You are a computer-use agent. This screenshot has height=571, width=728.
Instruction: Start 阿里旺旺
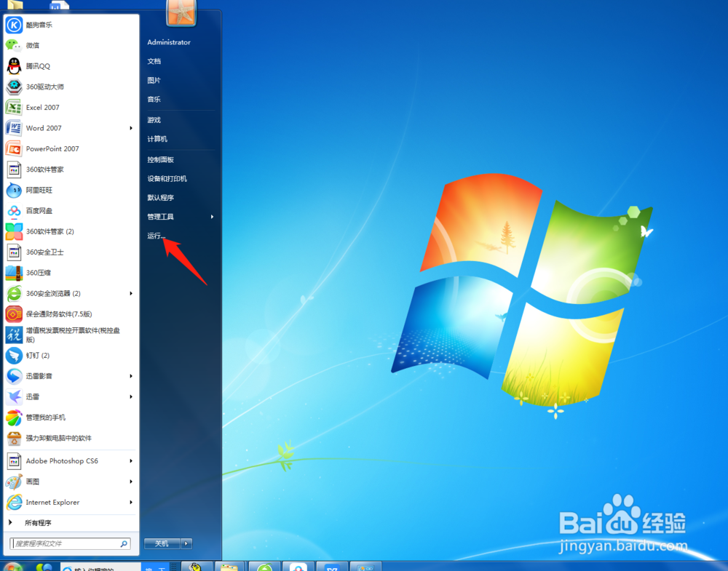(x=71, y=190)
